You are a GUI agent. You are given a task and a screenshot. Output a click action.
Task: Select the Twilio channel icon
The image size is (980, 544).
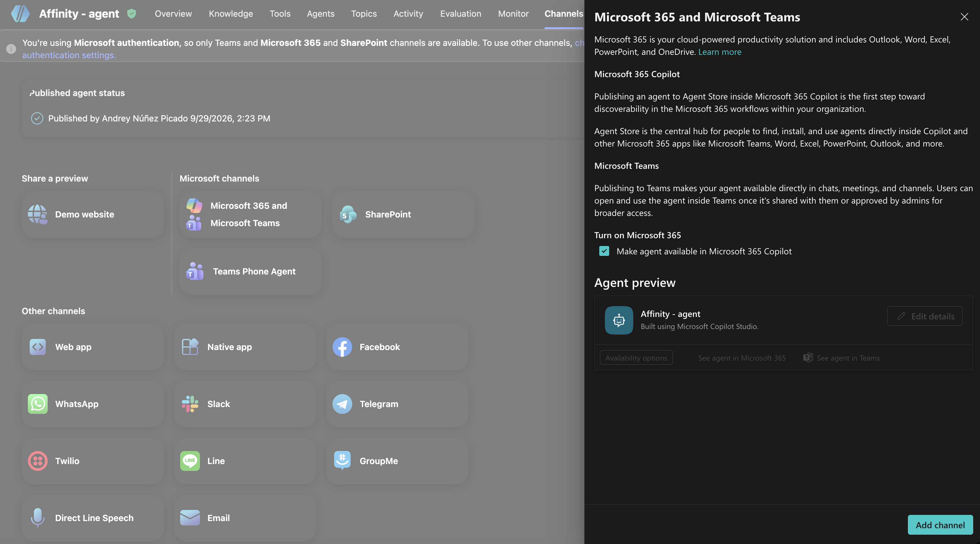(x=38, y=461)
